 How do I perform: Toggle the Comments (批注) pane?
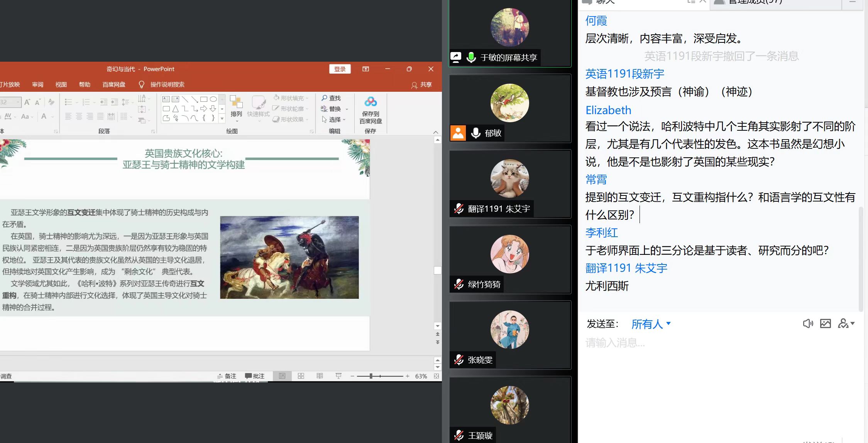tap(255, 376)
